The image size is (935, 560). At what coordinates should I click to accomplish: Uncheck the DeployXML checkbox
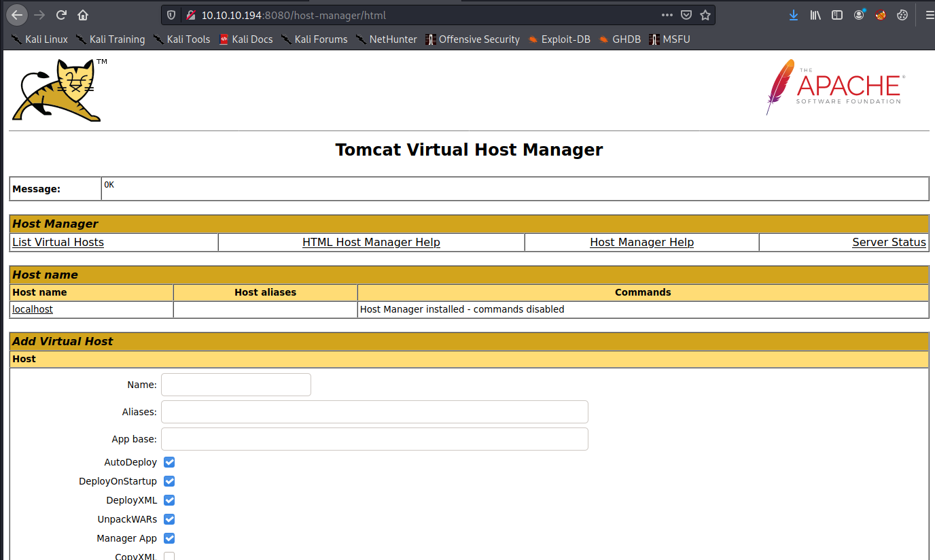169,500
